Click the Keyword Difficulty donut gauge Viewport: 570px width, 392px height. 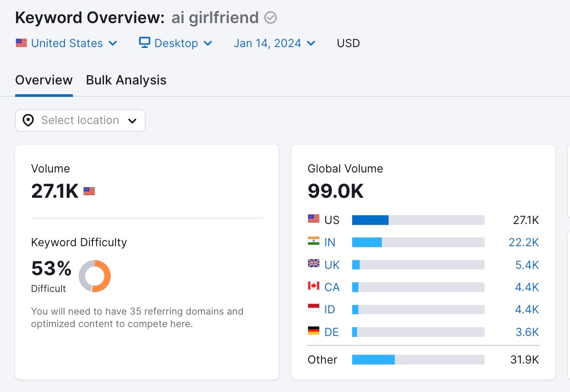[x=95, y=276]
